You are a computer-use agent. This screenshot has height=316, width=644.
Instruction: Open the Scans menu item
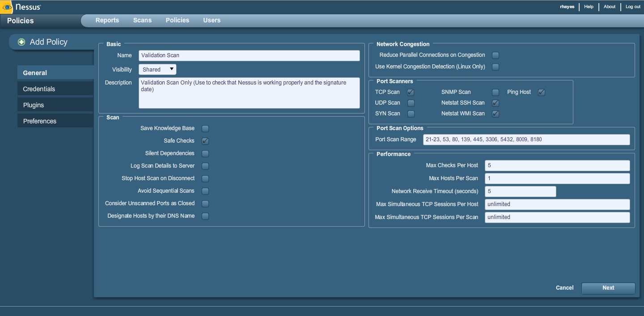pyautogui.click(x=142, y=20)
